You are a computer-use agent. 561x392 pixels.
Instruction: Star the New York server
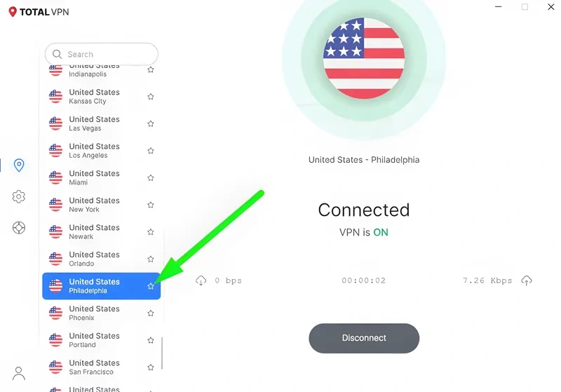[151, 205]
